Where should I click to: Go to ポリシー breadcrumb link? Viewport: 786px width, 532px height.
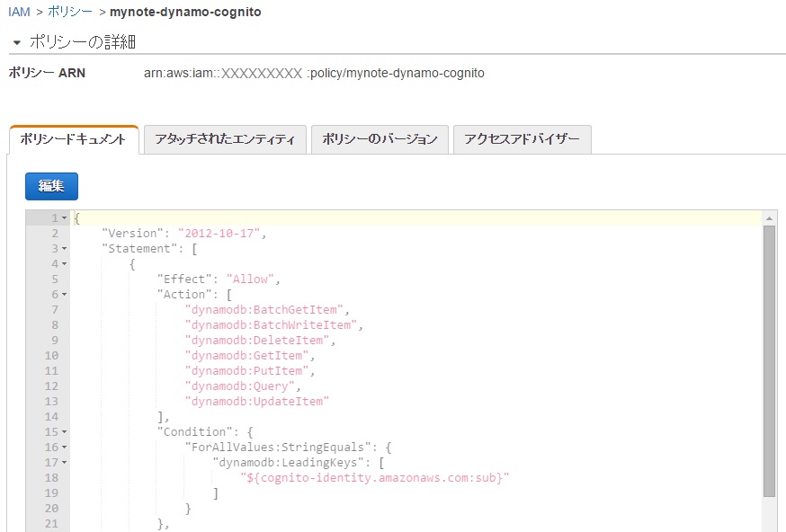(x=70, y=12)
